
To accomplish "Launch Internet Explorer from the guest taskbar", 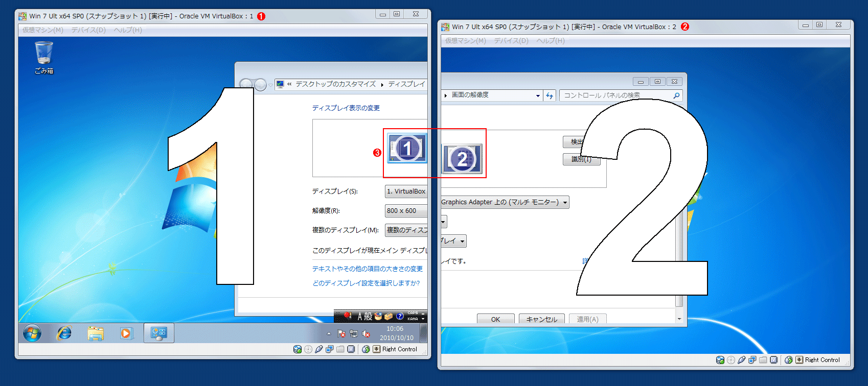I will (64, 333).
